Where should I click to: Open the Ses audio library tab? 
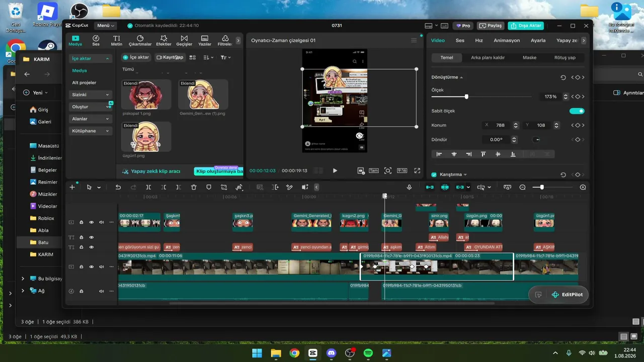(96, 41)
